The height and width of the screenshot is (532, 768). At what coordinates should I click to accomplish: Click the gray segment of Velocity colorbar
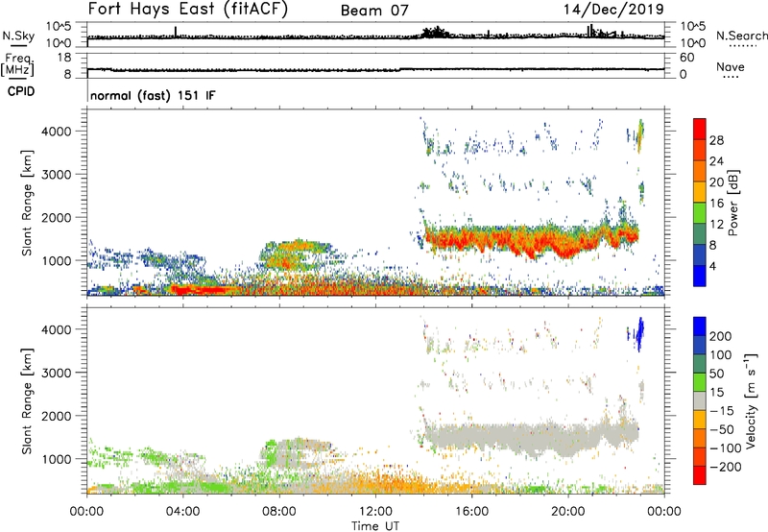click(700, 400)
